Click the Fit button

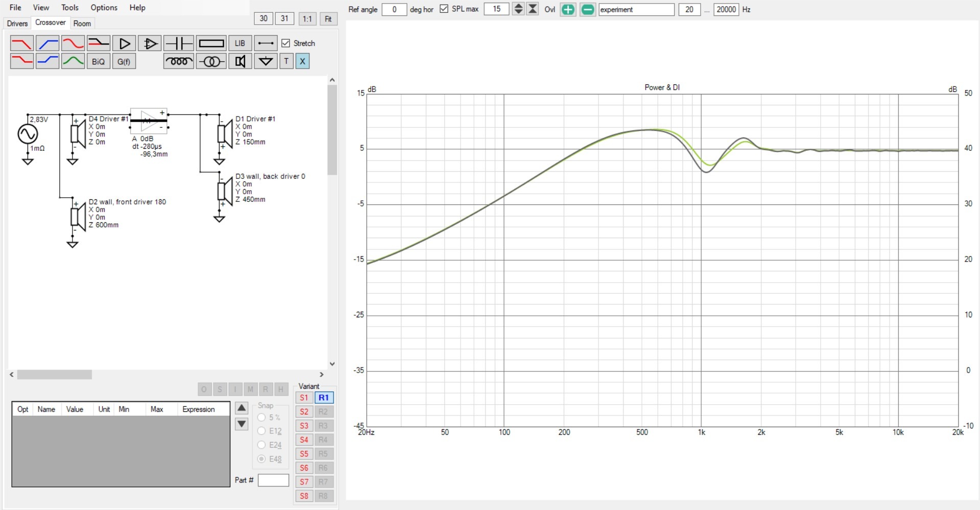coord(328,19)
